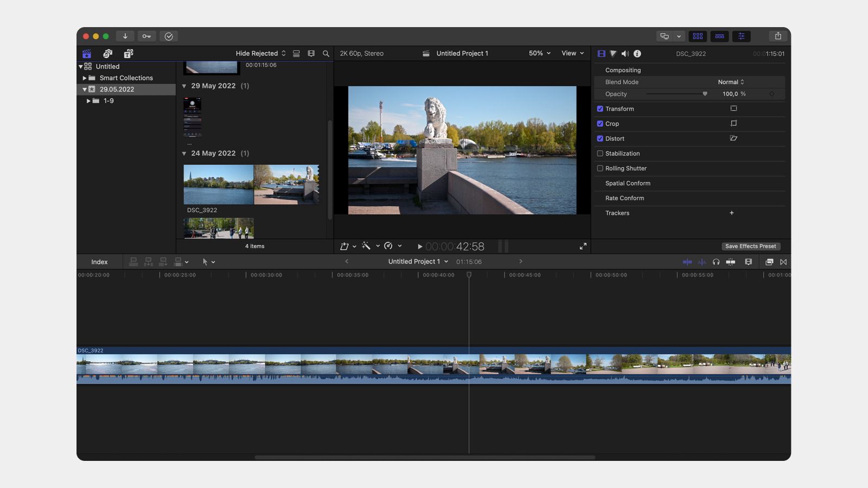Toggle solo headphones icon
The image size is (868, 488).
pyautogui.click(x=716, y=262)
